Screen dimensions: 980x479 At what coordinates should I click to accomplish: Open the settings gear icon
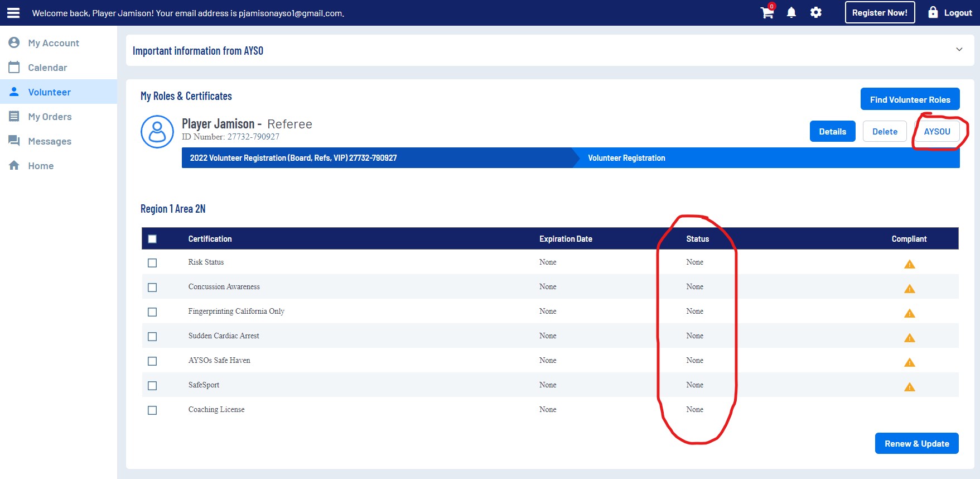click(815, 13)
